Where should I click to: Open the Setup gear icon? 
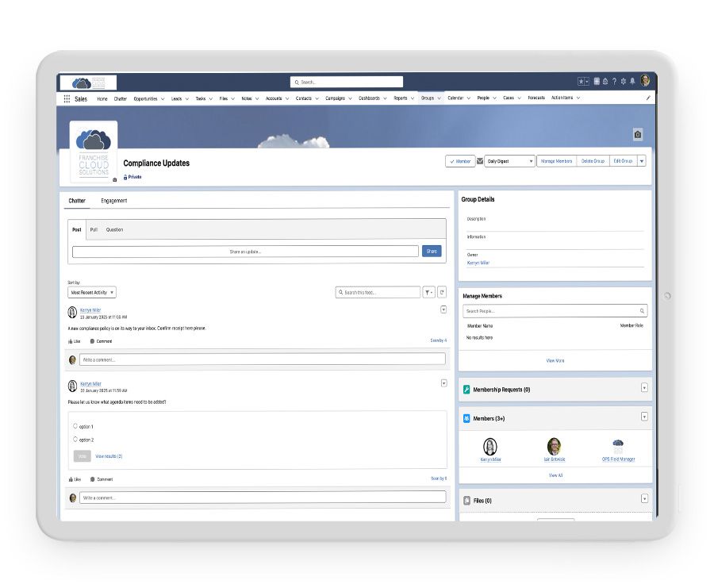[x=623, y=81]
